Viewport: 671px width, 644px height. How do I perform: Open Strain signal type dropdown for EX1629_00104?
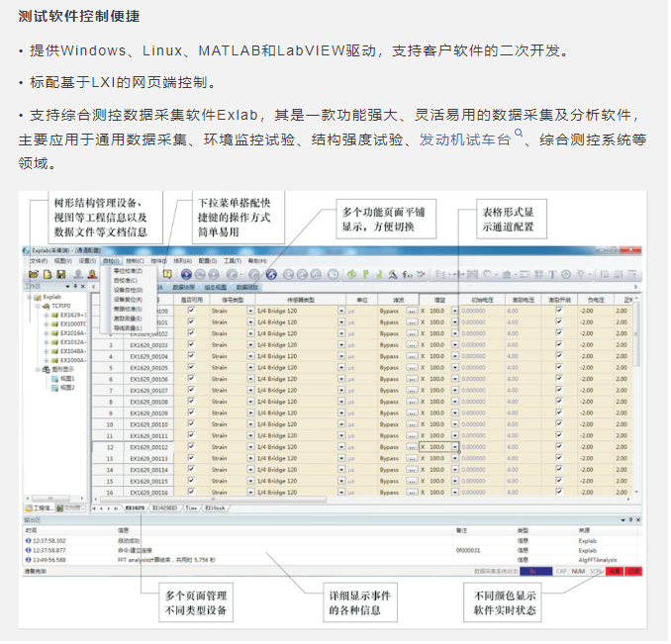tap(249, 356)
